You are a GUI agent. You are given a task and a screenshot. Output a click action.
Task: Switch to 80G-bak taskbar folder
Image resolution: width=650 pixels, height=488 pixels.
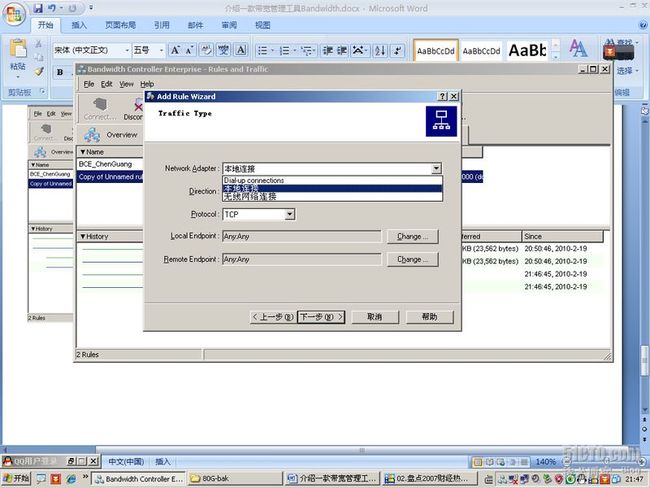235,478
